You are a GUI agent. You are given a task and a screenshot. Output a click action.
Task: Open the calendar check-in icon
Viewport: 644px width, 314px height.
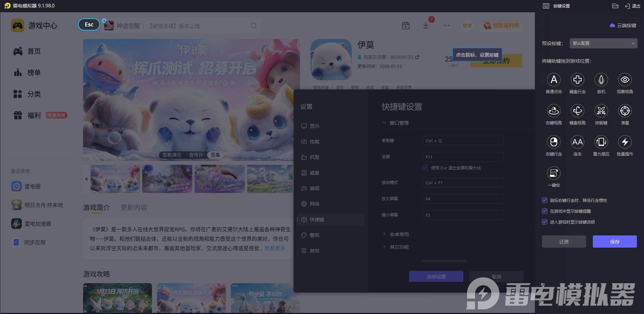pyautogui.click(x=406, y=25)
